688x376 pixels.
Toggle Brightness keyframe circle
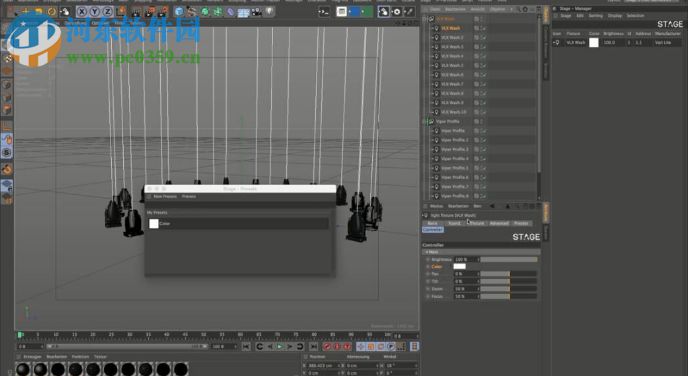pos(428,259)
